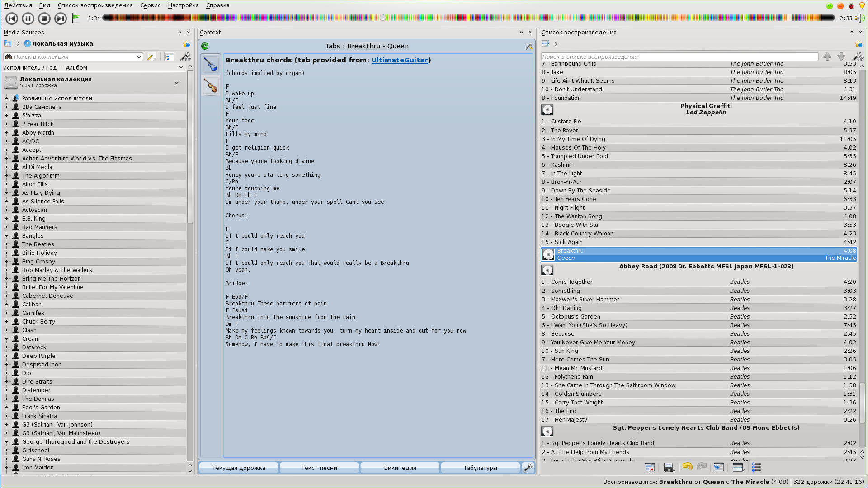Expand The Beatles artist node
The image size is (868, 488).
pyautogui.click(x=6, y=244)
